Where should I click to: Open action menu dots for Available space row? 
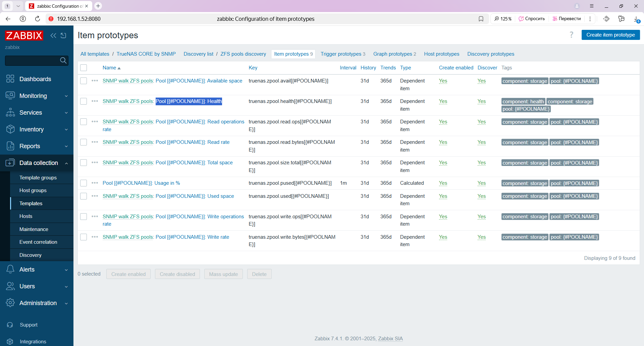click(95, 81)
